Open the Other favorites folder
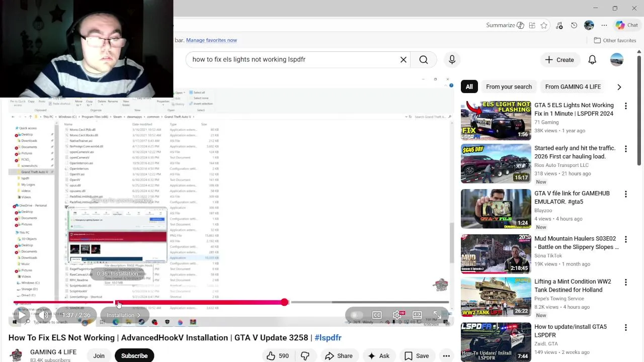The height and width of the screenshot is (362, 644). [615, 40]
